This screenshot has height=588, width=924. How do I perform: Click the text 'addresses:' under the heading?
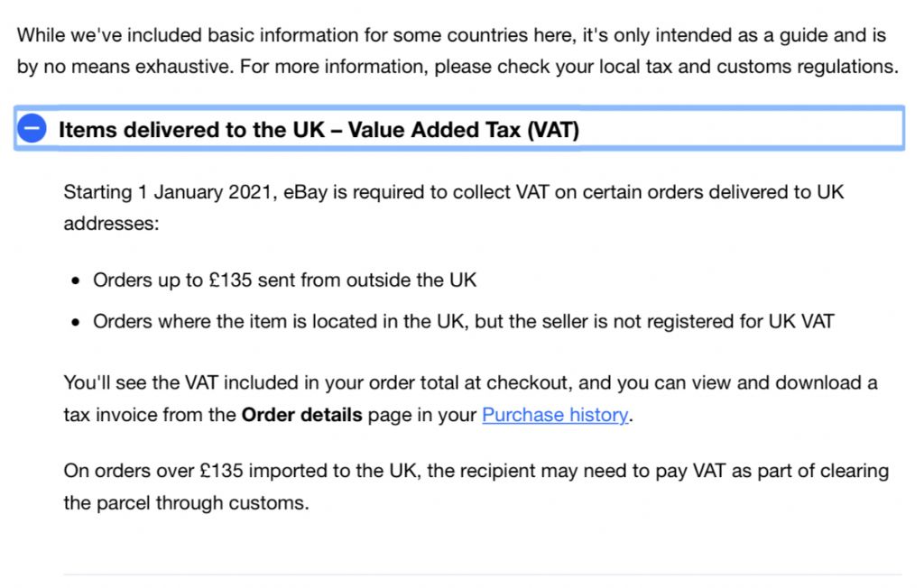pos(111,224)
